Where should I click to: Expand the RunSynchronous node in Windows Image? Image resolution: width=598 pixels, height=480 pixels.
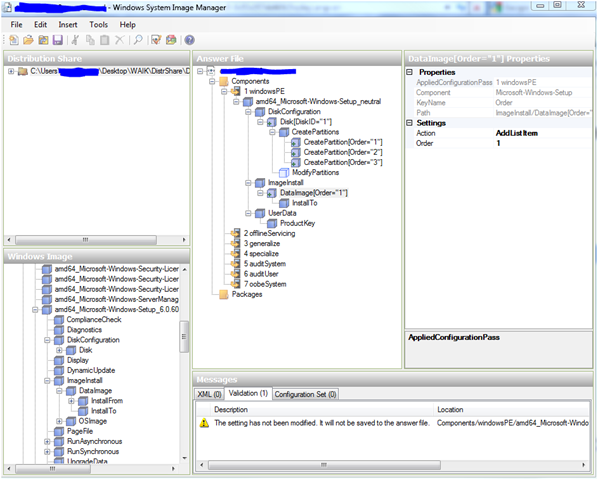[x=47, y=451]
